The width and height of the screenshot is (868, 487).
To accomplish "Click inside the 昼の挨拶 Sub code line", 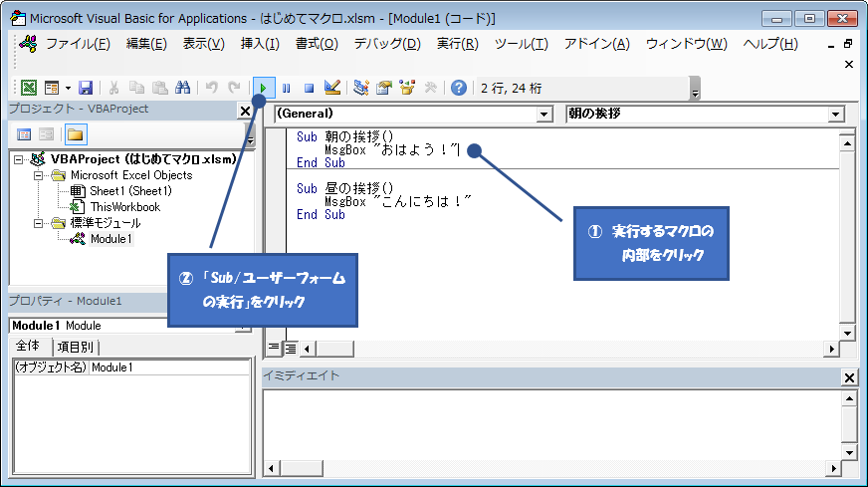I will pos(344,188).
